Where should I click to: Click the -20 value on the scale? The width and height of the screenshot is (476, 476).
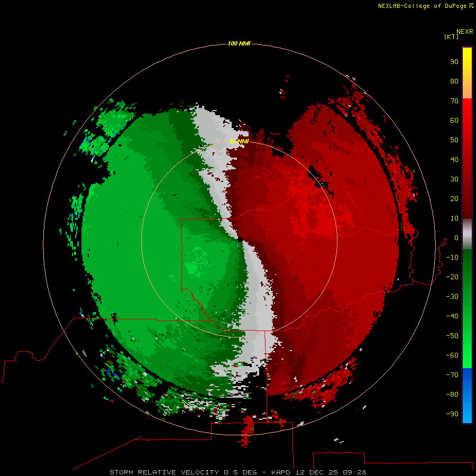click(452, 277)
